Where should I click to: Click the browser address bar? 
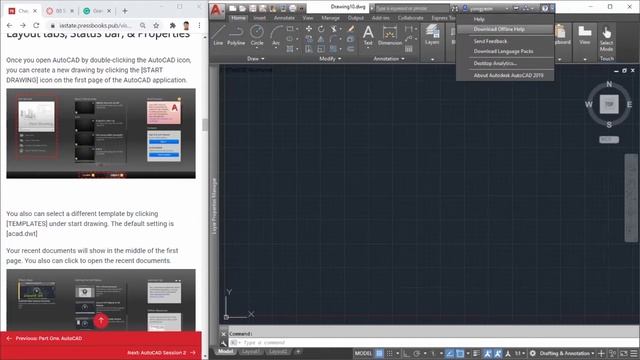pos(96,25)
